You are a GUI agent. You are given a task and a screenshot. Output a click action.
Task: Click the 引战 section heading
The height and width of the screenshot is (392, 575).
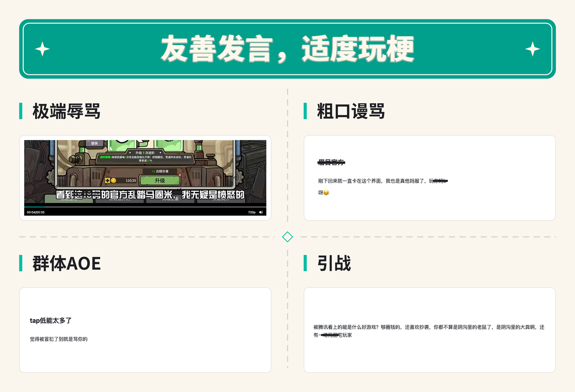coord(334,264)
